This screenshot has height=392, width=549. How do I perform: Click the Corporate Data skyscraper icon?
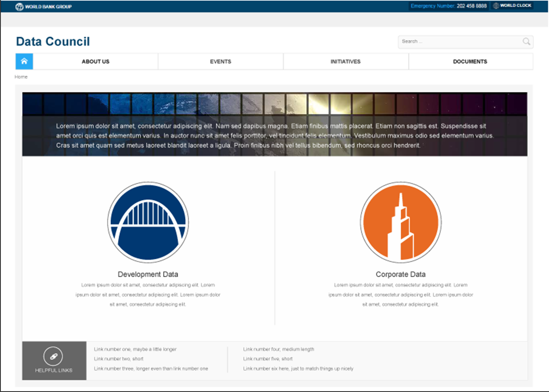click(x=400, y=223)
